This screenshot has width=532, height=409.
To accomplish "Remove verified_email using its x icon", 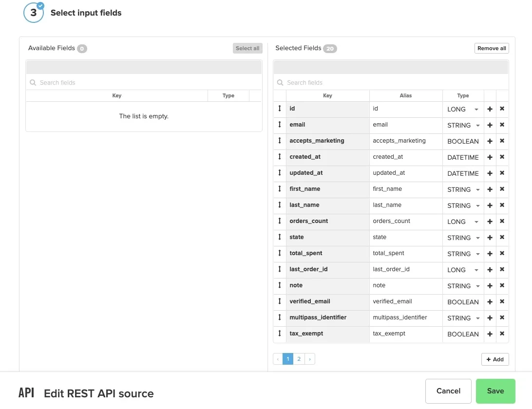I will [x=502, y=302].
